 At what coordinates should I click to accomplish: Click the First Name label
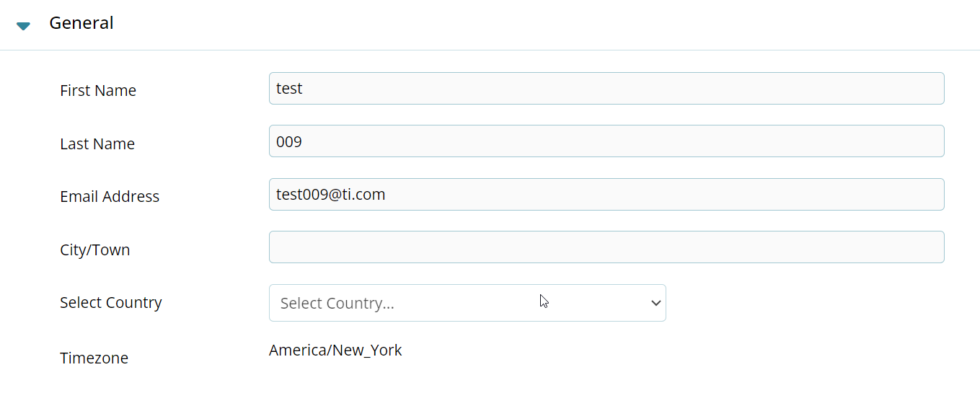98,91
